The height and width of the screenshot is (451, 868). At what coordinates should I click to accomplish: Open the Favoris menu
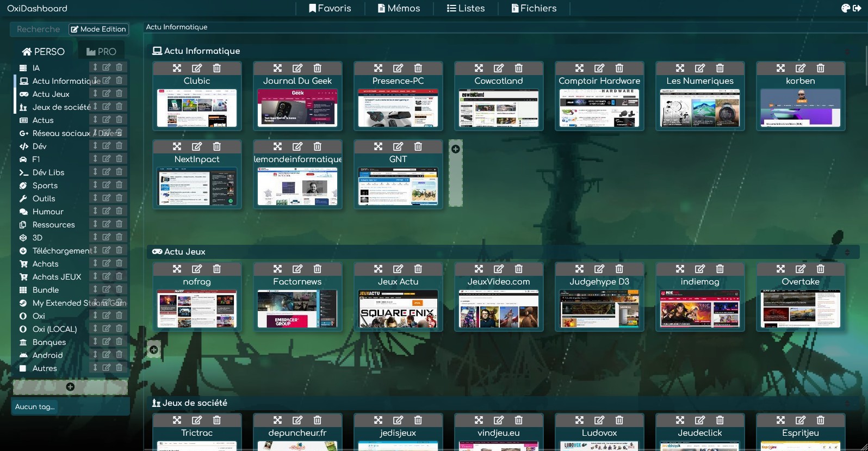[330, 8]
